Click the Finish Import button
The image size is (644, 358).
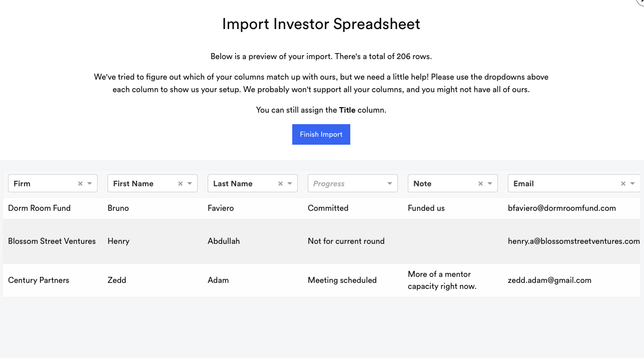click(321, 134)
